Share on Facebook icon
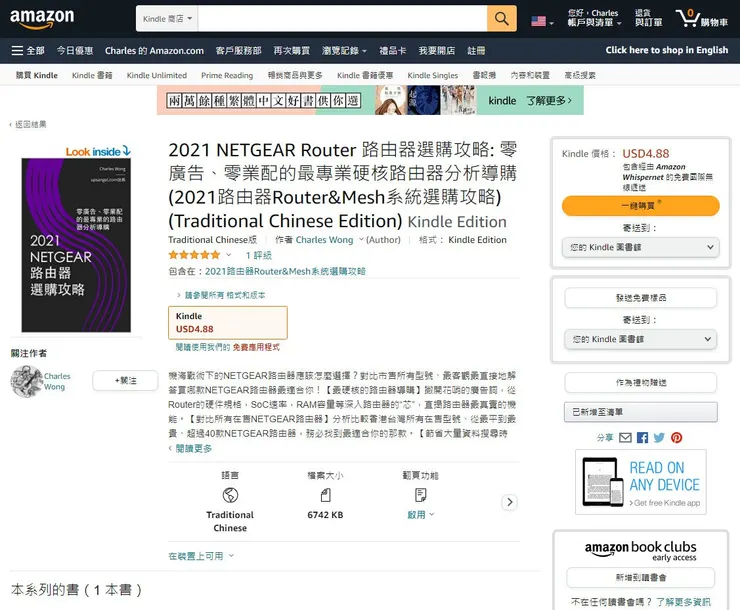The image size is (740, 610). (x=642, y=438)
